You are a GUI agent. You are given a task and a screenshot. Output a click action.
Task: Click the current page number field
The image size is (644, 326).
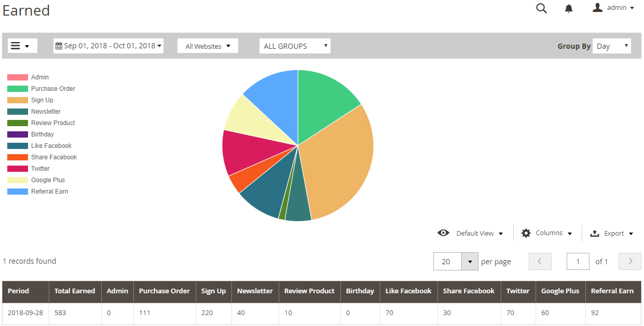pos(578,262)
